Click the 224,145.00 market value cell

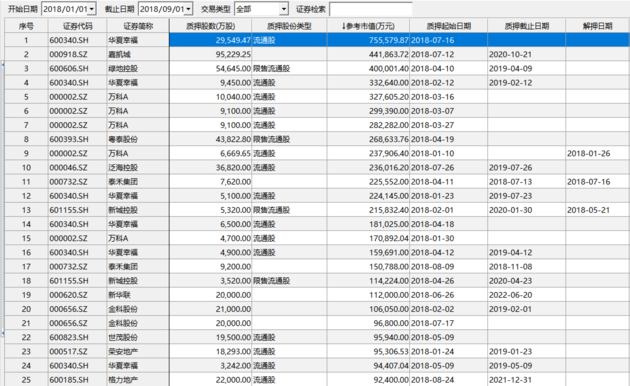[368, 196]
